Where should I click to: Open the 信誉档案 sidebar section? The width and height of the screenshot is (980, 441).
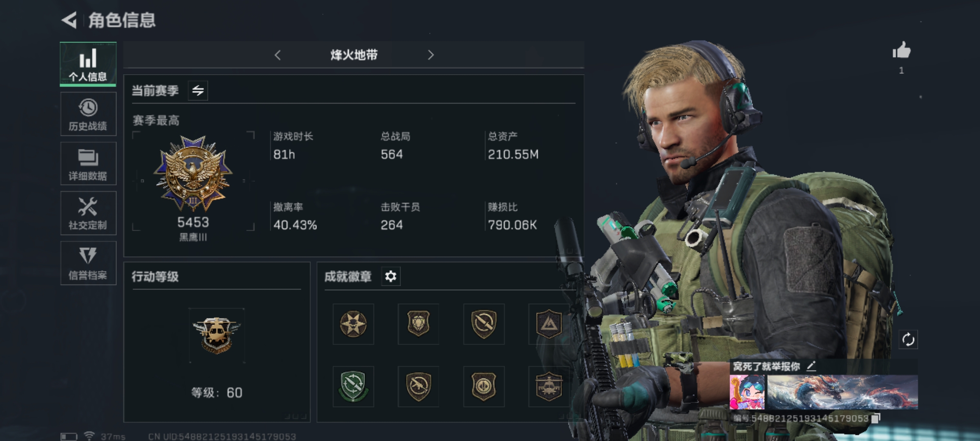[x=88, y=263]
